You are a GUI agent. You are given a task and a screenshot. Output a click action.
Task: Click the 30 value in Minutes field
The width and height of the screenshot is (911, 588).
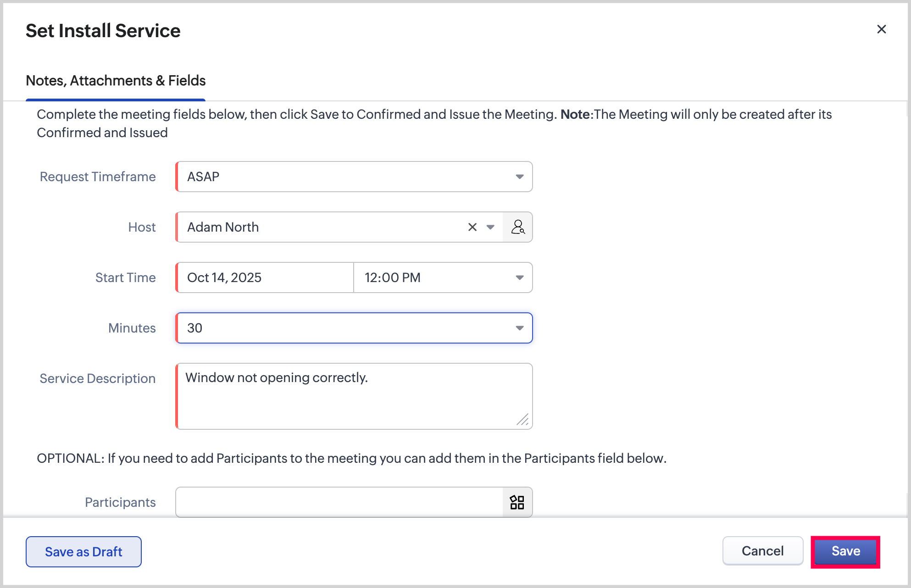pyautogui.click(x=194, y=328)
